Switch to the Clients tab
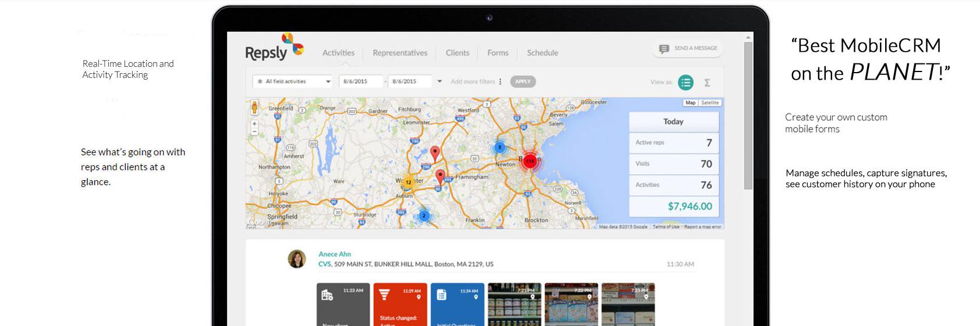The image size is (980, 326). tap(457, 53)
